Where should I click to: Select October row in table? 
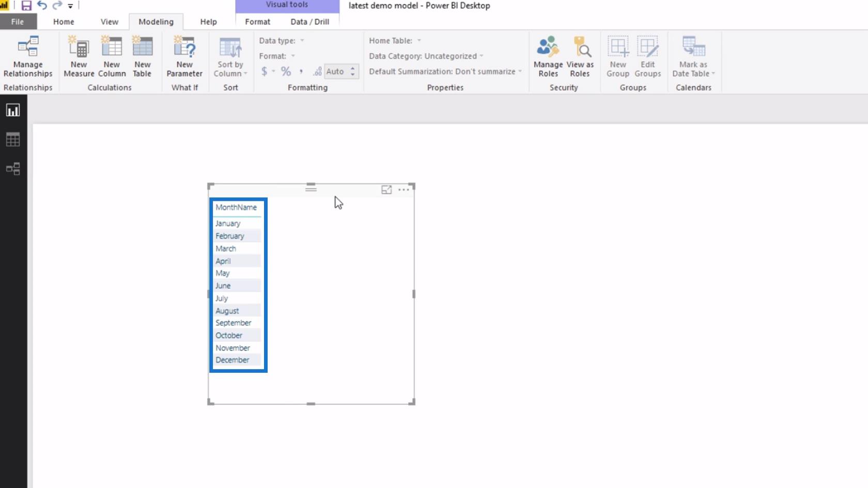click(238, 335)
